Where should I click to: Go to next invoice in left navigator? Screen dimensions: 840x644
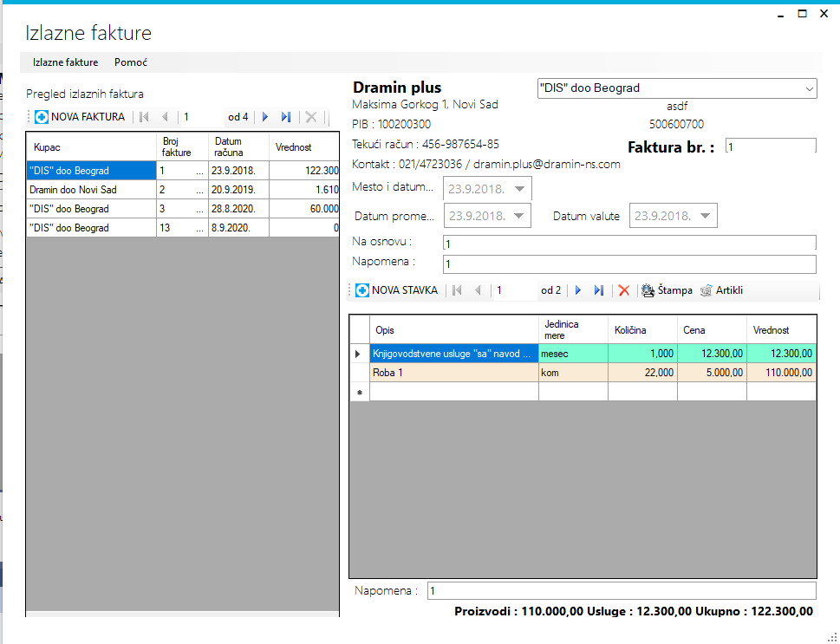click(x=265, y=117)
